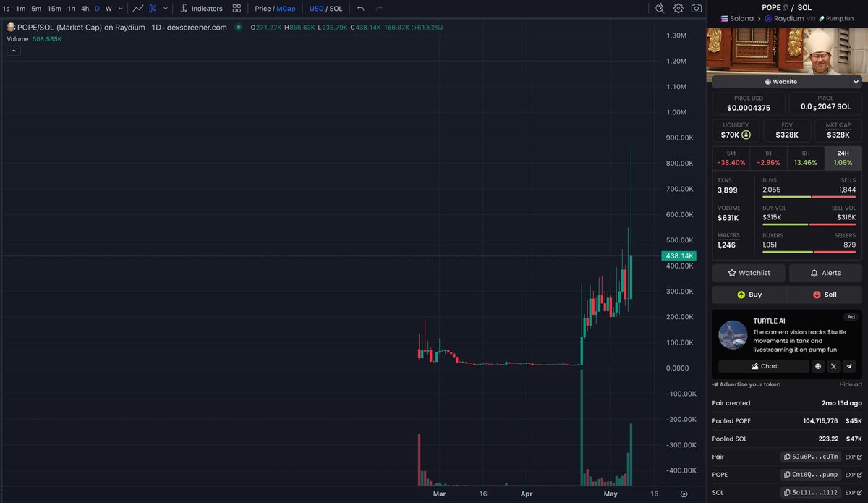Screen dimensions: 868x503
Task: Switch chart to Price mode
Action: (263, 9)
